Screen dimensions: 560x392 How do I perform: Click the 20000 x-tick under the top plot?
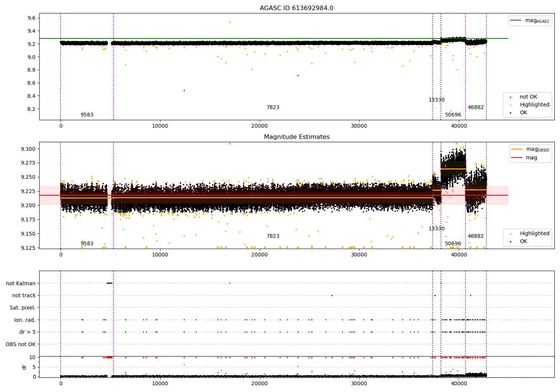point(260,126)
